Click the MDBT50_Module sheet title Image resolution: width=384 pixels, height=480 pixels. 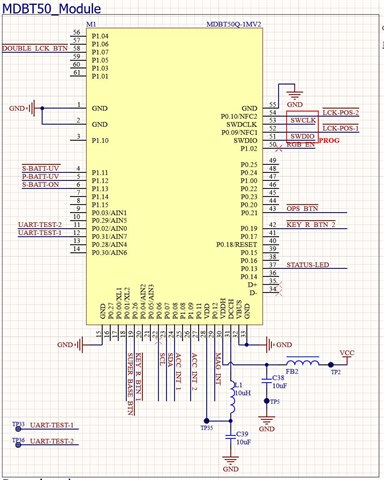point(52,8)
